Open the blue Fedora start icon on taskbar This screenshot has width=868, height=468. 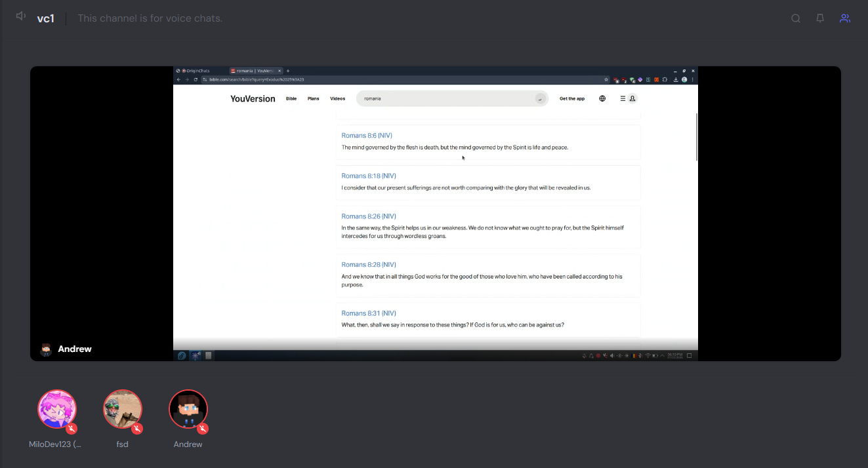click(x=182, y=356)
